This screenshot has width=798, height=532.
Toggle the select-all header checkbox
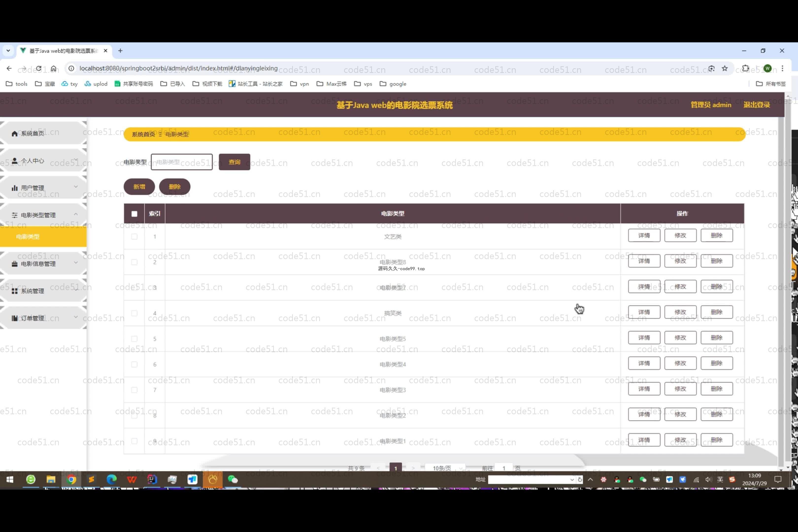tap(134, 214)
